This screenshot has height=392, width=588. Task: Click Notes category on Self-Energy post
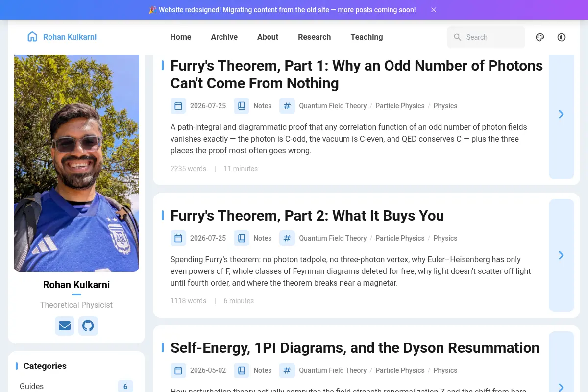[262, 370]
